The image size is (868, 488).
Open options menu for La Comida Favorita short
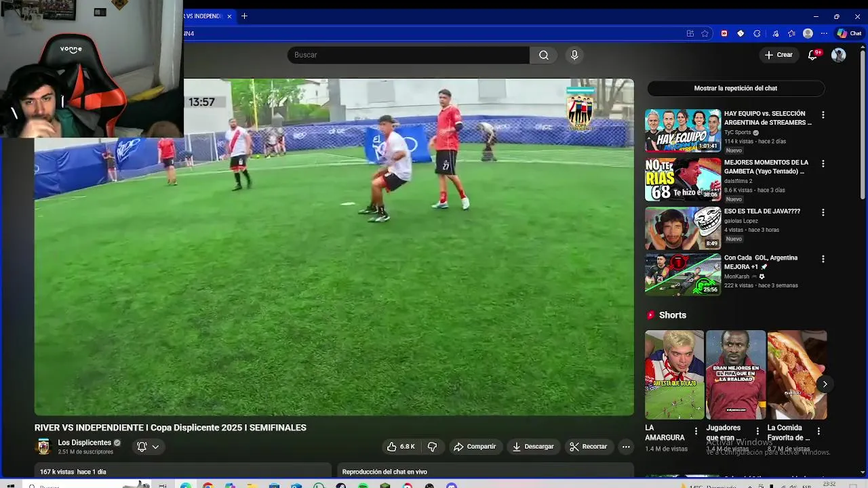(x=818, y=431)
